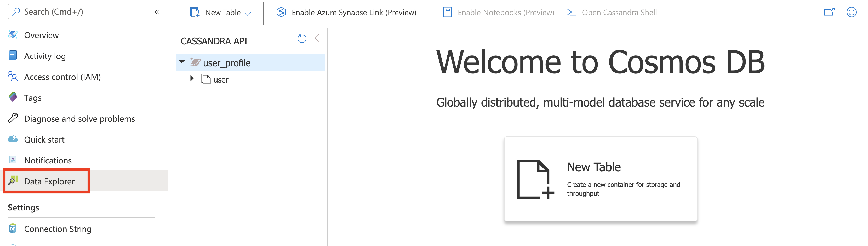The height and width of the screenshot is (246, 868).
Task: Collapse the left sidebar with double chevron
Action: pos(157,12)
